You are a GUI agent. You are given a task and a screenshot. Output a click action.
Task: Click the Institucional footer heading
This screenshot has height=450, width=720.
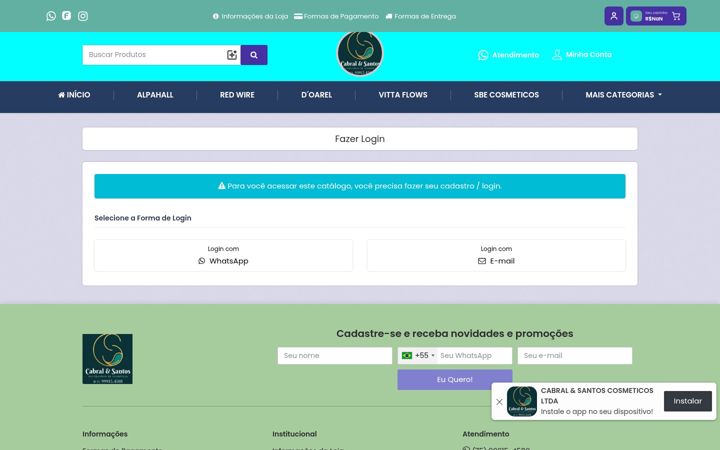point(295,434)
